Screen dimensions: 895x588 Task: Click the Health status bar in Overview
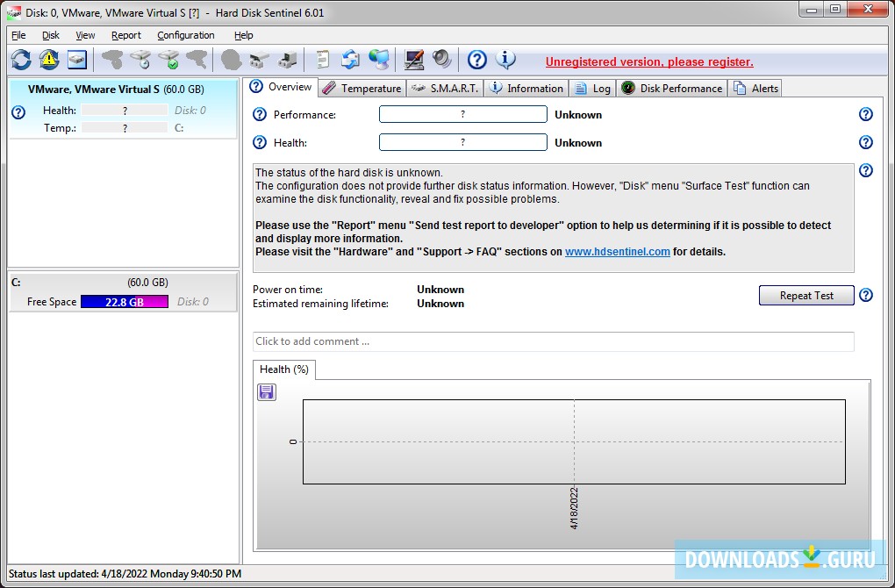click(x=463, y=142)
